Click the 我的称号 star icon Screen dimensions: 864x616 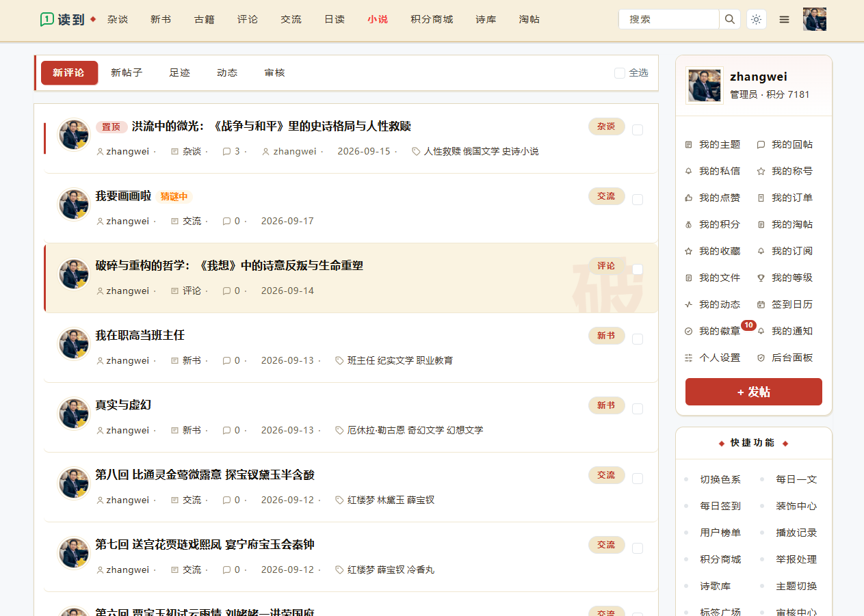(x=761, y=171)
